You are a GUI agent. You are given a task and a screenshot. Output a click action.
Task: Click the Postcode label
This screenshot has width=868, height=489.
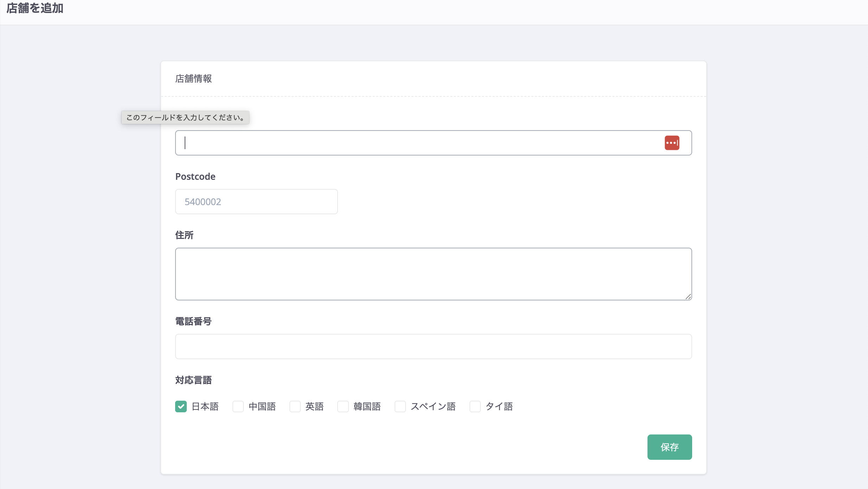click(x=195, y=176)
